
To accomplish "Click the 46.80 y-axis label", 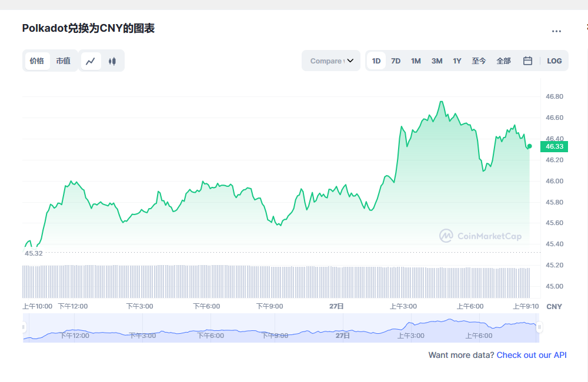I will pos(554,97).
